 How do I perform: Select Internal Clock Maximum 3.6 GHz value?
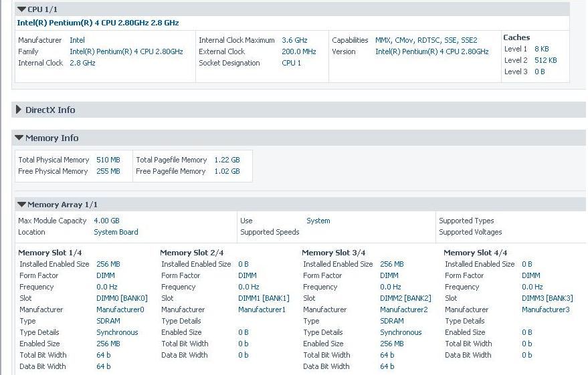point(294,40)
